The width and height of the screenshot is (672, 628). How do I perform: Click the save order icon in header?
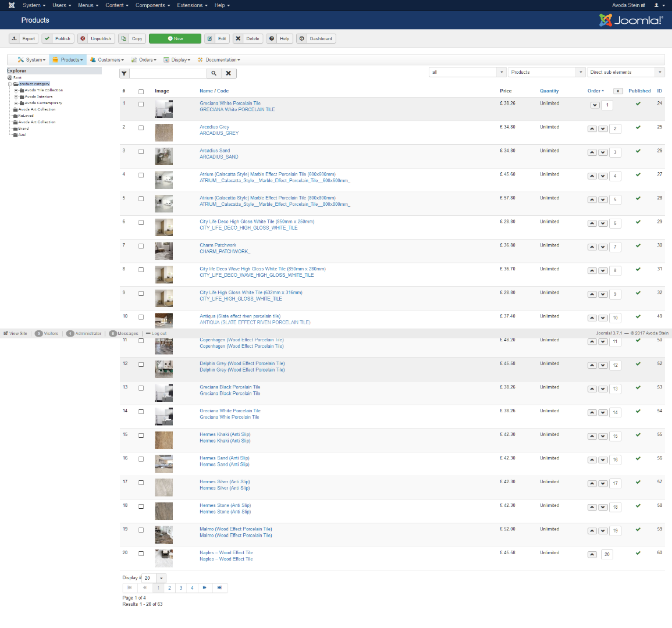pyautogui.click(x=617, y=91)
